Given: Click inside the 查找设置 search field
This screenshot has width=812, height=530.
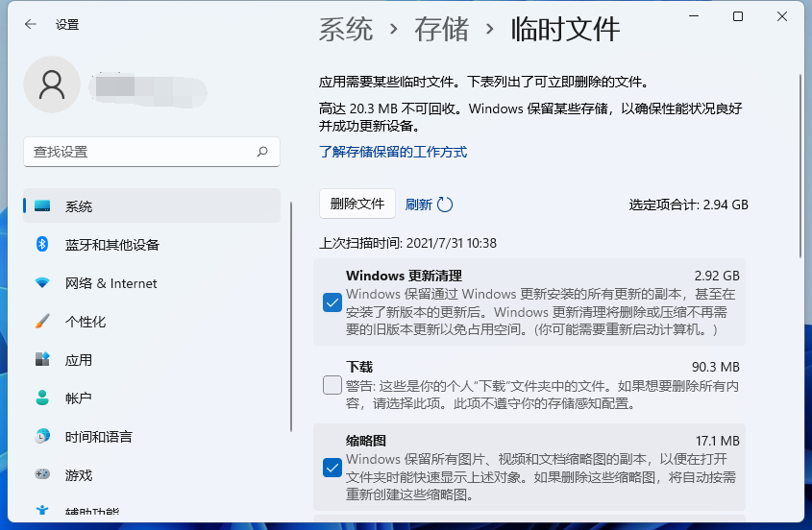Looking at the screenshot, I should (x=139, y=152).
